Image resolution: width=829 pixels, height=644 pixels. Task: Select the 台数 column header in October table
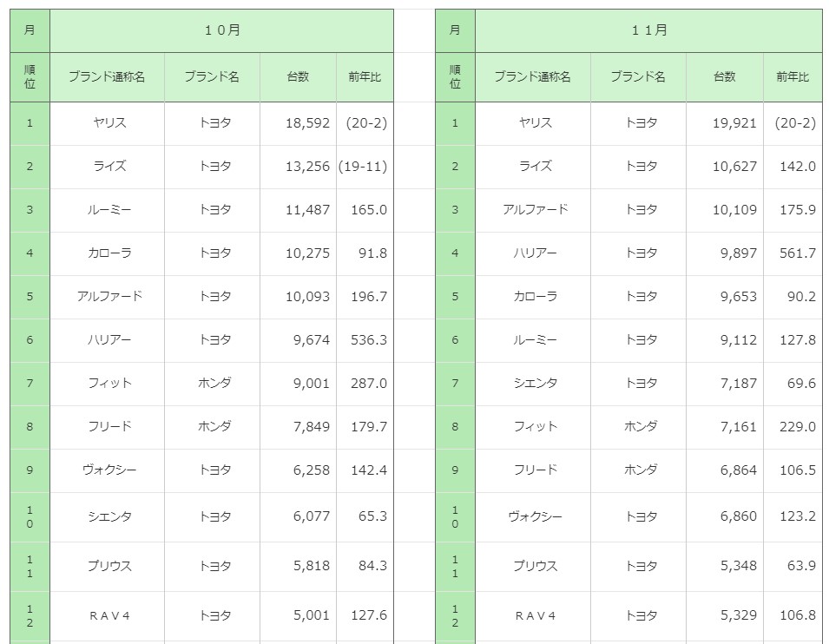click(298, 76)
